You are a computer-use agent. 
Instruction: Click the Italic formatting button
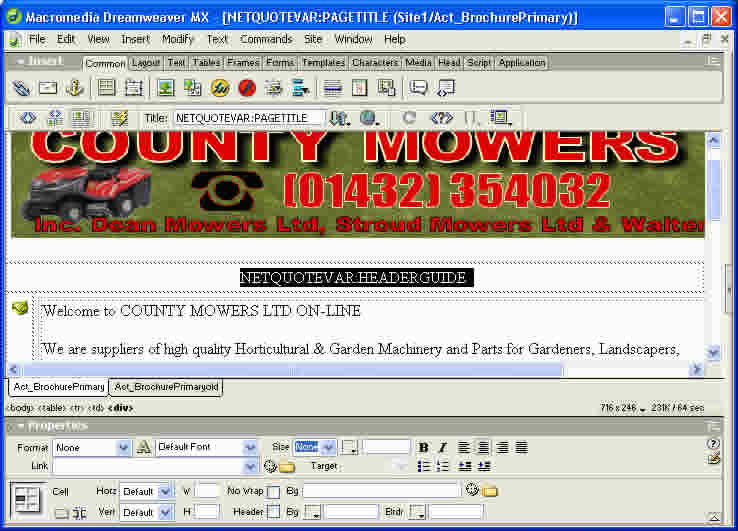click(439, 447)
